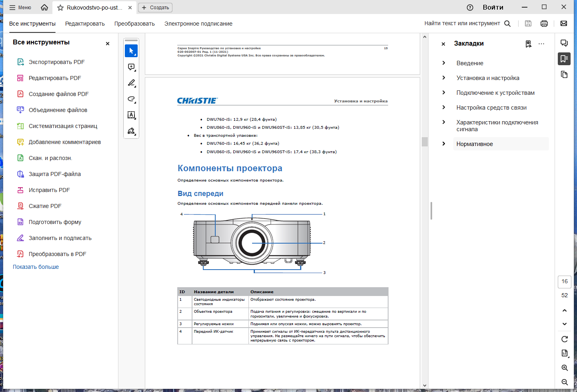Viewport: 577px width, 392px height.
Task: Add a new bookmark icon
Action: (529, 44)
